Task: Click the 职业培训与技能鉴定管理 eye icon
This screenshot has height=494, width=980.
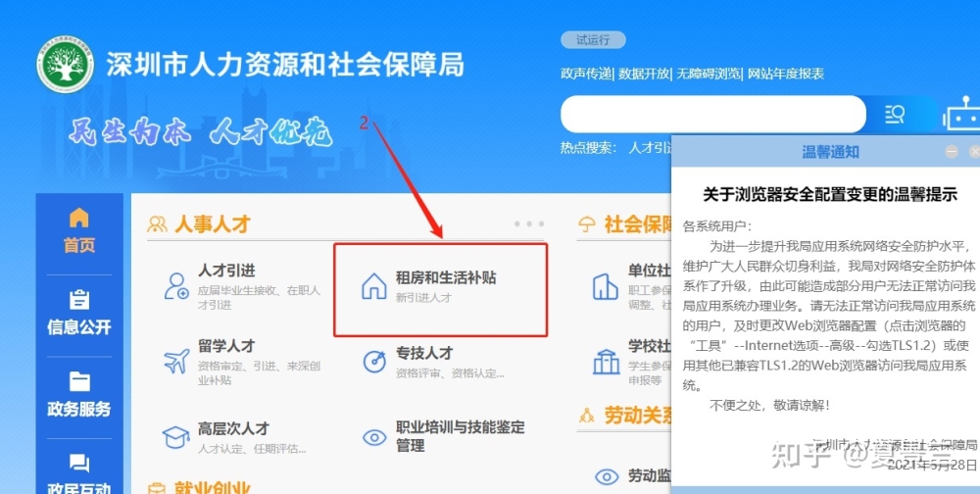Action: (x=374, y=437)
